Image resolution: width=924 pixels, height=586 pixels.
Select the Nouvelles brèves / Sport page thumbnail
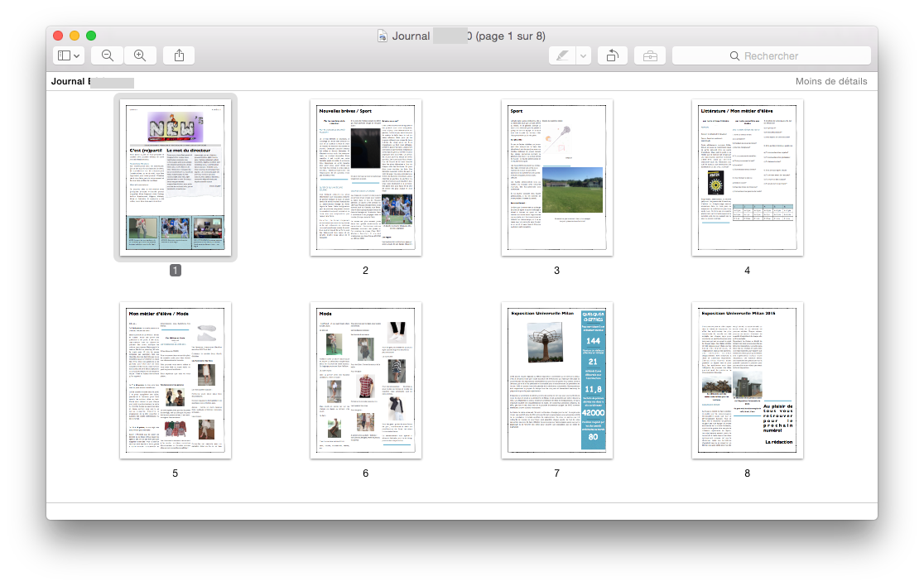click(x=365, y=178)
